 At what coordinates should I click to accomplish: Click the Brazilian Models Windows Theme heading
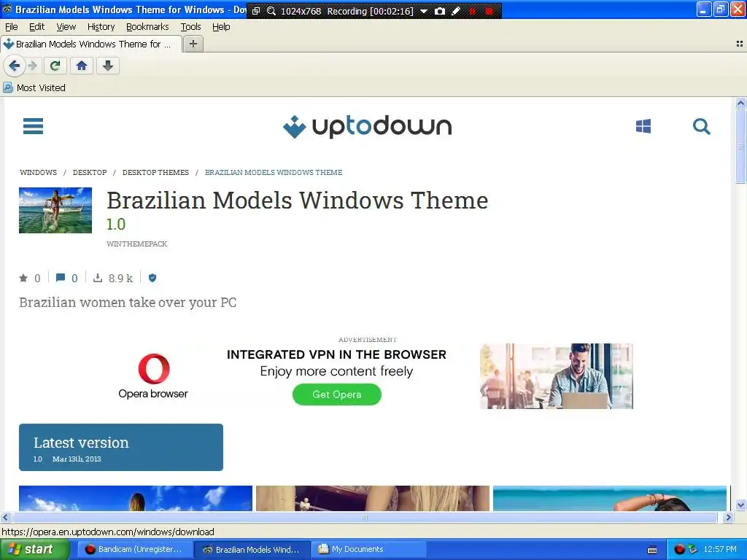point(298,201)
